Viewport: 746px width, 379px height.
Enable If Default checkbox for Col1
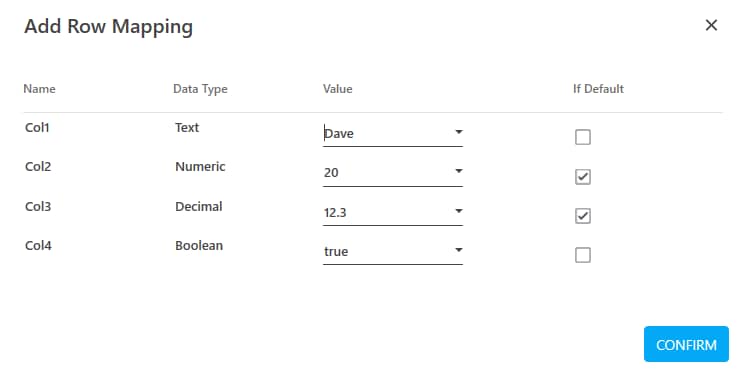583,137
